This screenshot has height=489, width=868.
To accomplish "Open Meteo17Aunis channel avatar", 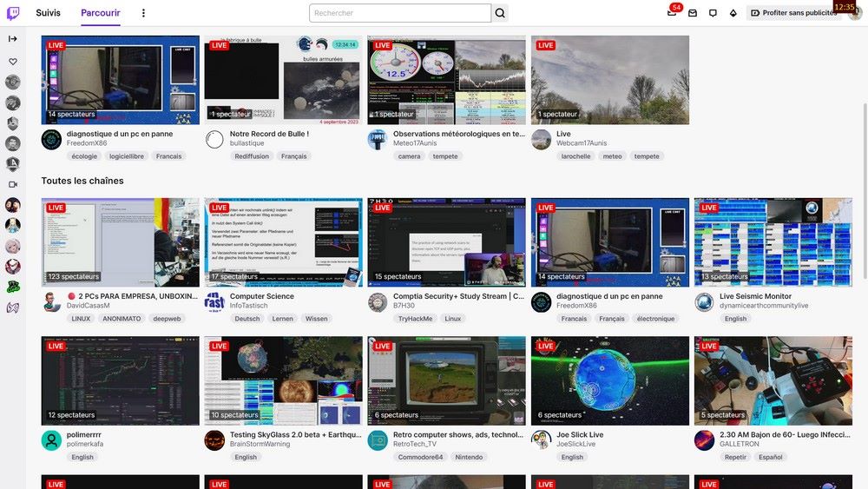I will (x=378, y=140).
